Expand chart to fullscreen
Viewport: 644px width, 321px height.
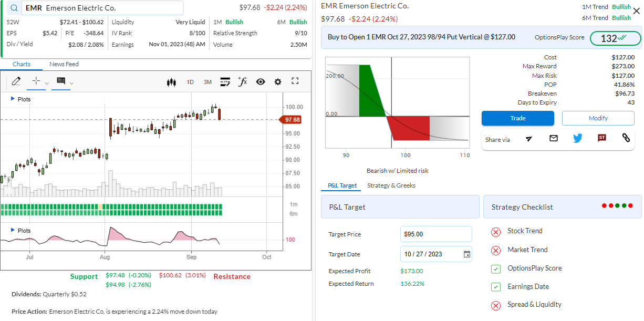tap(295, 81)
